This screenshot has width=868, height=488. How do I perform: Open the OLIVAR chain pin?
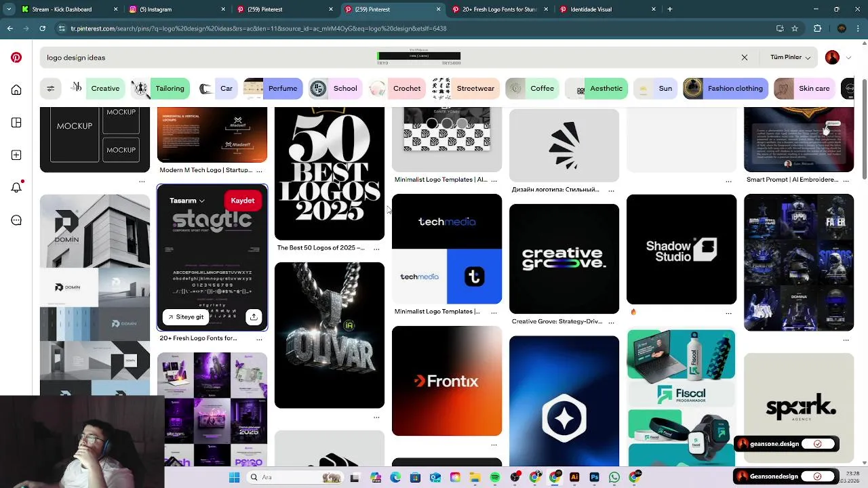(330, 335)
